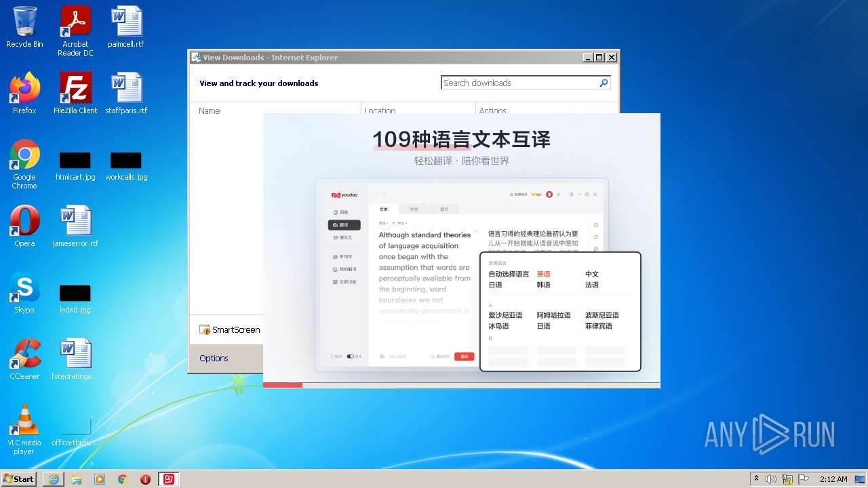Select staffparis.rtf file icon
The height and width of the screenshot is (488, 868).
click(126, 94)
